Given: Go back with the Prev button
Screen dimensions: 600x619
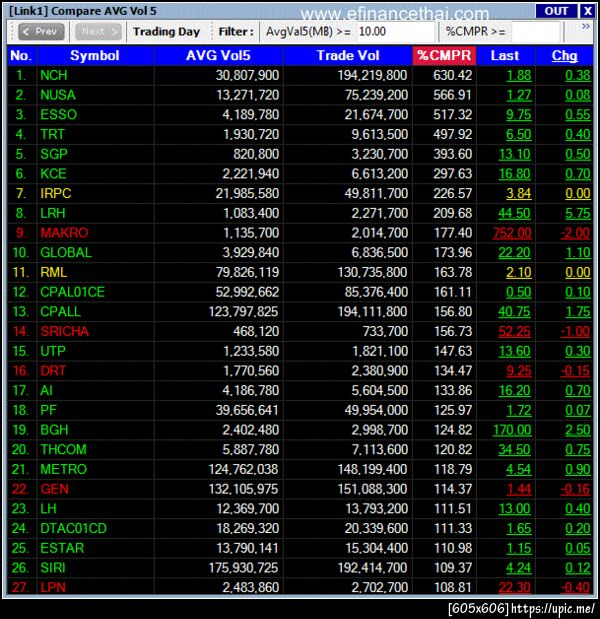Looking at the screenshot, I should [41, 31].
